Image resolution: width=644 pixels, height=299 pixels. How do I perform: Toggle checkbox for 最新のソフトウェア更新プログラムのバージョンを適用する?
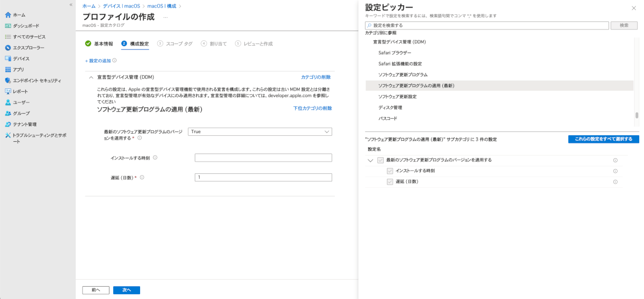click(x=380, y=160)
